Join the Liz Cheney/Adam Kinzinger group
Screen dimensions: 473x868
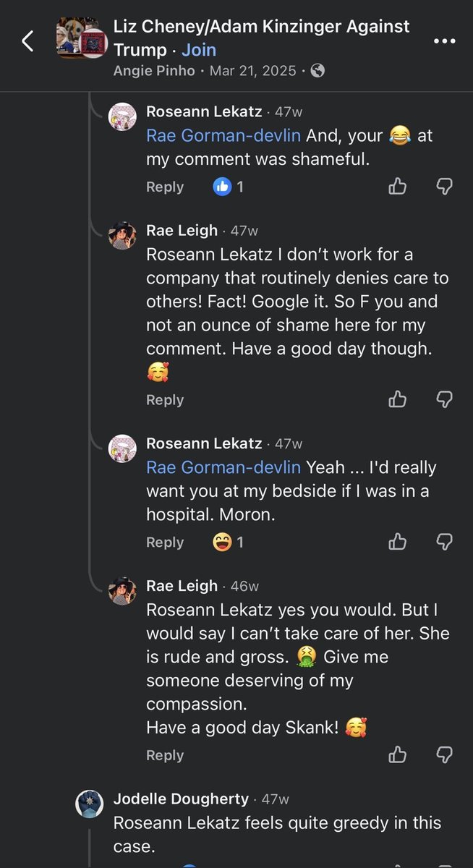tap(199, 50)
